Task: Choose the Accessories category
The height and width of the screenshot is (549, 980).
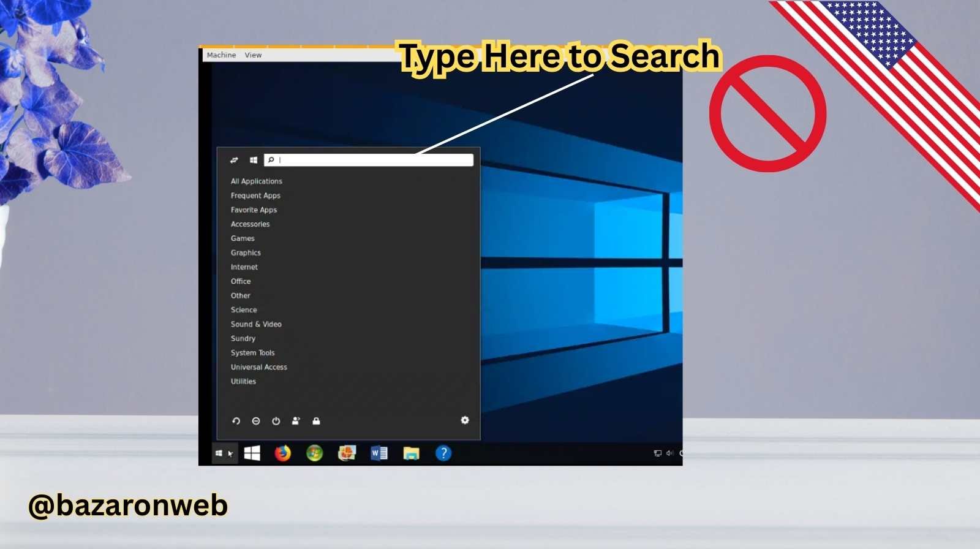Action: (x=250, y=224)
